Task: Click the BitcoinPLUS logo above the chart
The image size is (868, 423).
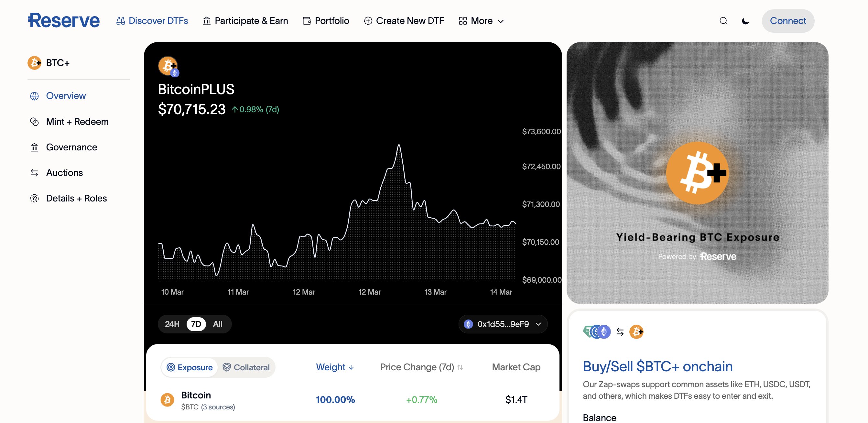Action: [x=168, y=66]
